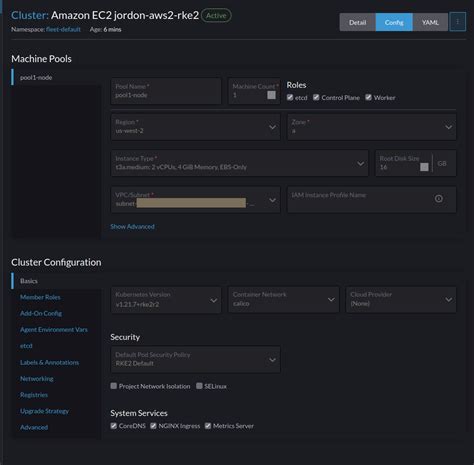474x465 pixels.
Task: Open the etcd configuration tab
Action: tap(26, 346)
